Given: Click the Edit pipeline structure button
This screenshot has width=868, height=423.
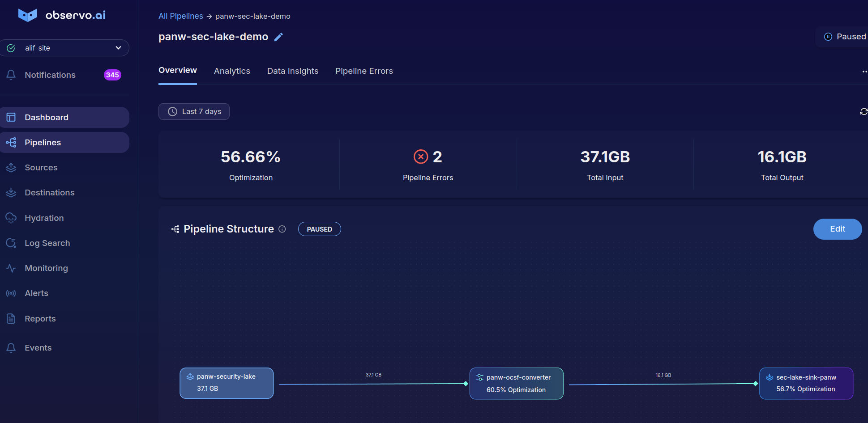Looking at the screenshot, I should click(x=837, y=229).
